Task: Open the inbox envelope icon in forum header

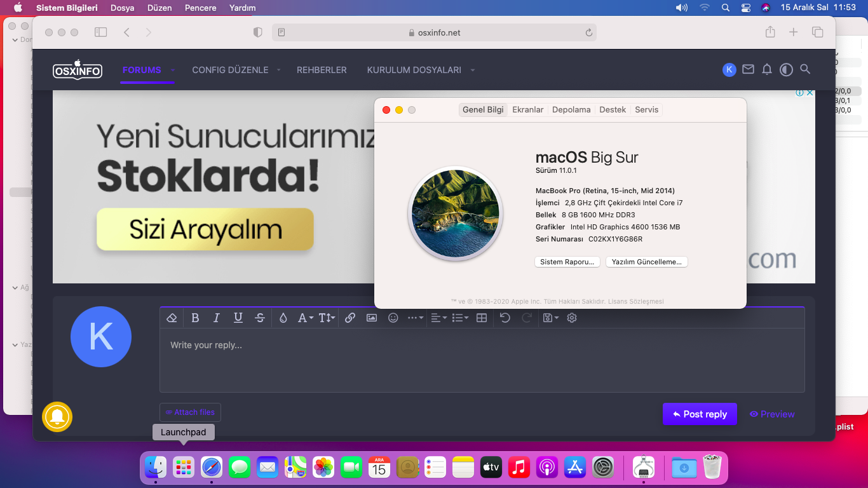Action: point(748,69)
